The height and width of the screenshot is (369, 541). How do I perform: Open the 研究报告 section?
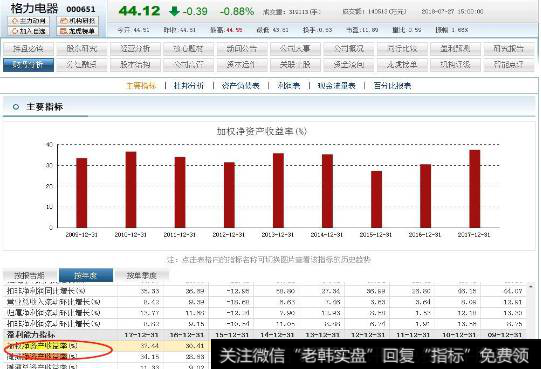(x=509, y=49)
